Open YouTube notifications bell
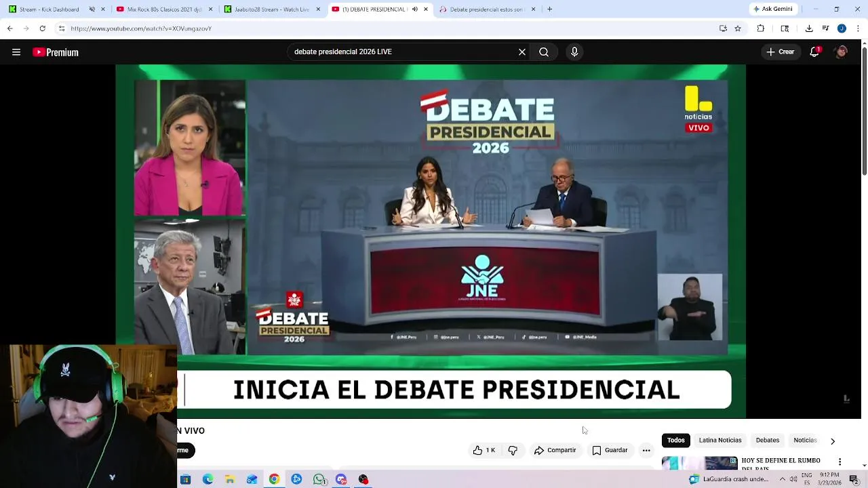The image size is (868, 488). tap(814, 52)
